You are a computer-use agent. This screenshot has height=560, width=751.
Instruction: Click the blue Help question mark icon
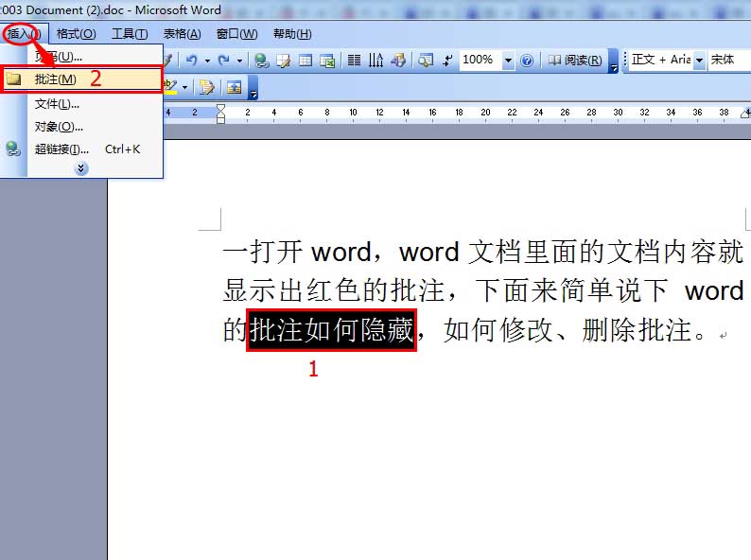click(527, 61)
